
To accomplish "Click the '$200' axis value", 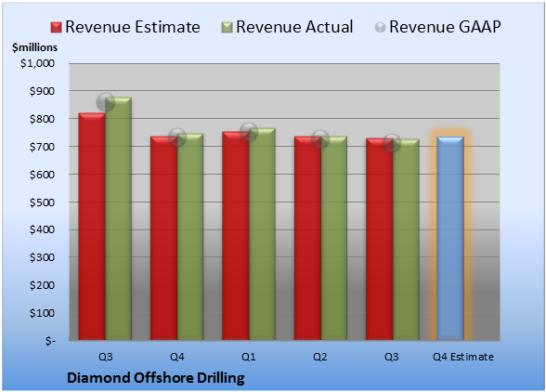I will (x=42, y=285).
